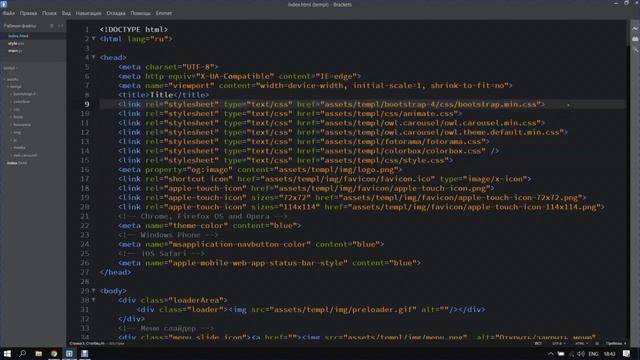Open the Поиск menu
The width and height of the screenshot is (640, 360).
point(49,13)
